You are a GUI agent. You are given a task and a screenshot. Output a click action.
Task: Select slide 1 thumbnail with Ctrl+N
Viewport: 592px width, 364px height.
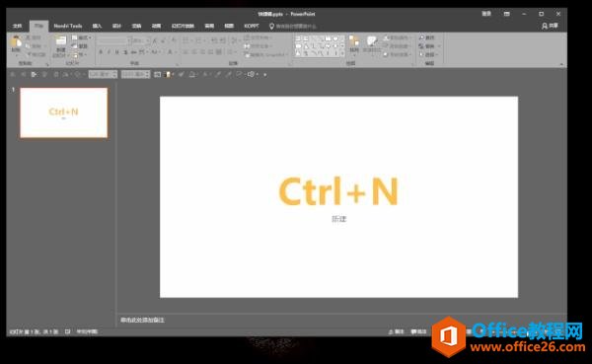(64, 112)
